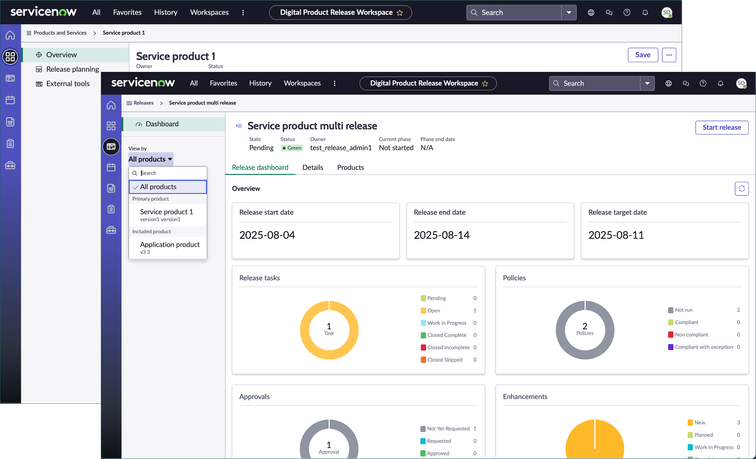Choose Service product 1 in dropdown list
Viewport: 756px width, 459px height.
point(168,215)
